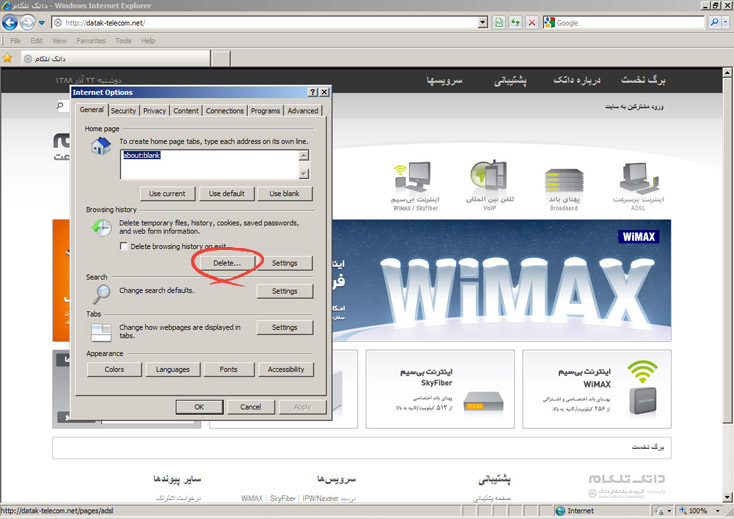Switch to the Privacy tab
Viewport: 734px width, 519px height.
pyautogui.click(x=154, y=110)
